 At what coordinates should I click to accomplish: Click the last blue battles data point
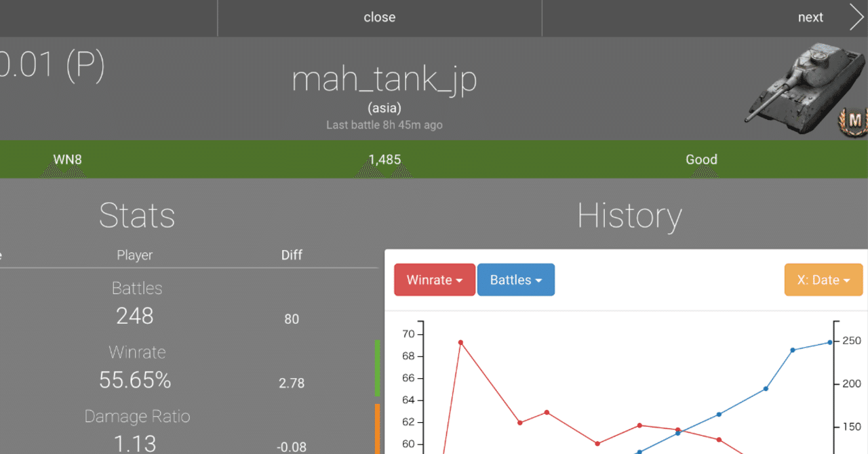tap(830, 342)
